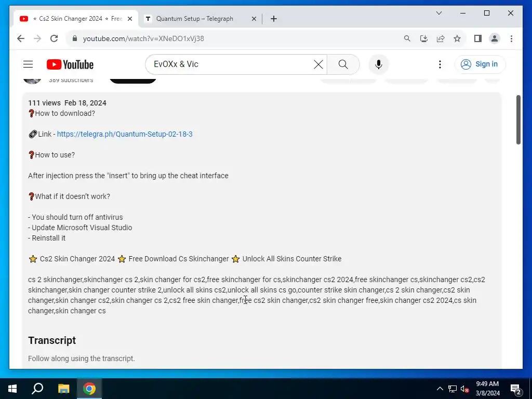Go to the YouTube home logo
Viewport: 532px width, 399px height.
70,64
